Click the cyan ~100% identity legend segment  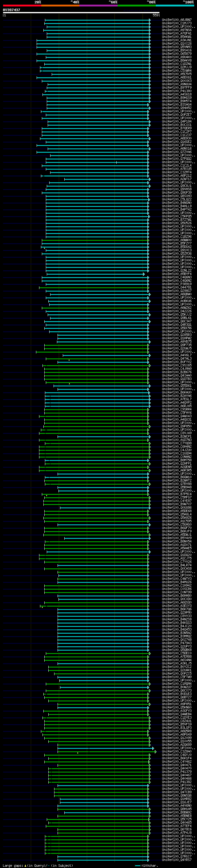(175, 6)
